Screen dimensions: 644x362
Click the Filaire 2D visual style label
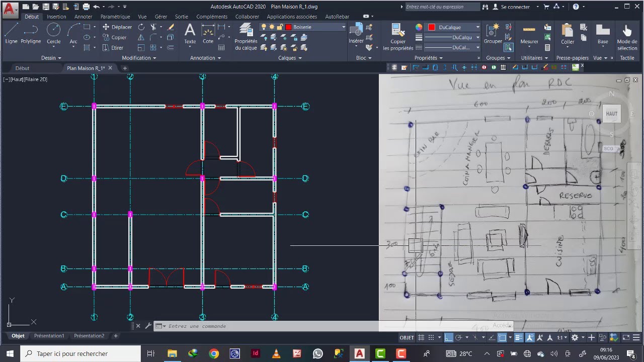click(35, 79)
